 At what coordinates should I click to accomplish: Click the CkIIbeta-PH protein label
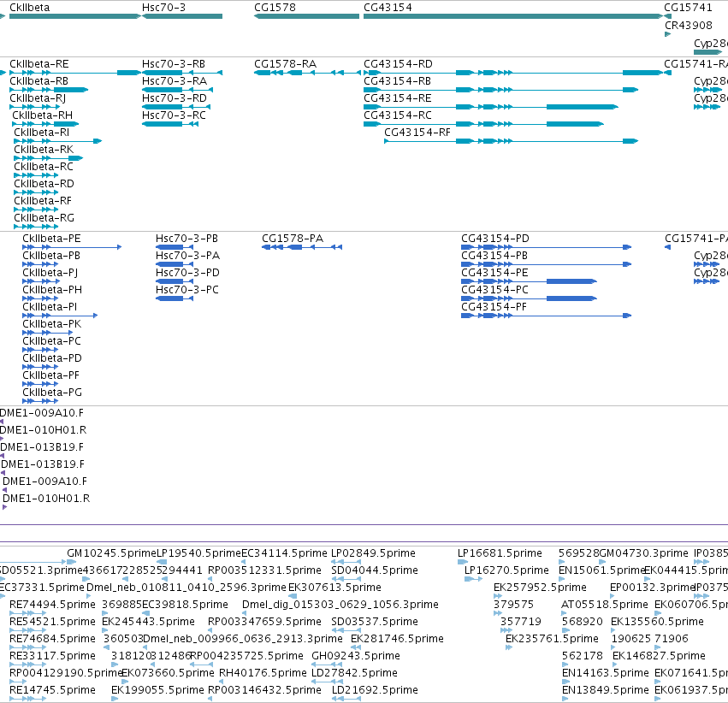[52, 290]
